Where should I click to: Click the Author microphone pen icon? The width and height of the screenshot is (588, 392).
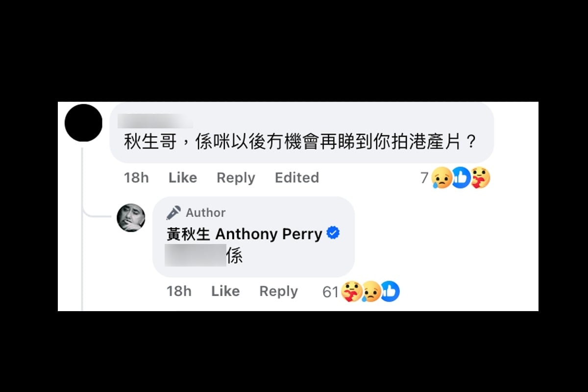(173, 213)
